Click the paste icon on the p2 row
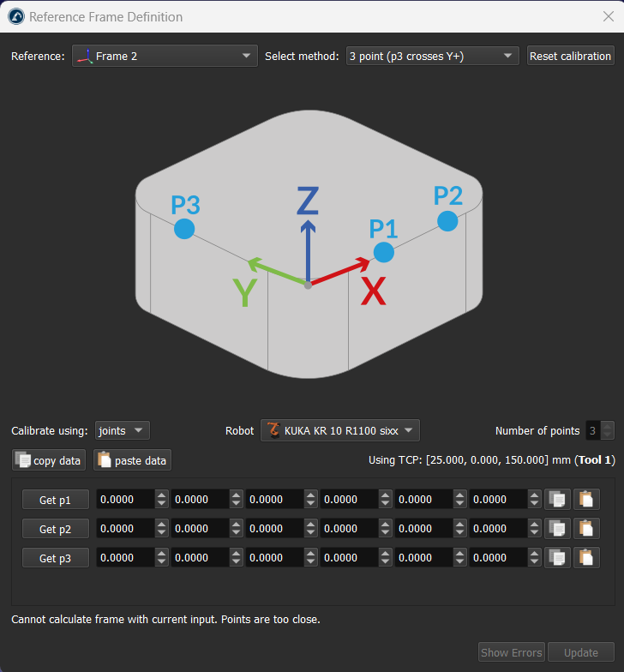This screenshot has width=624, height=672. pyautogui.click(x=586, y=529)
